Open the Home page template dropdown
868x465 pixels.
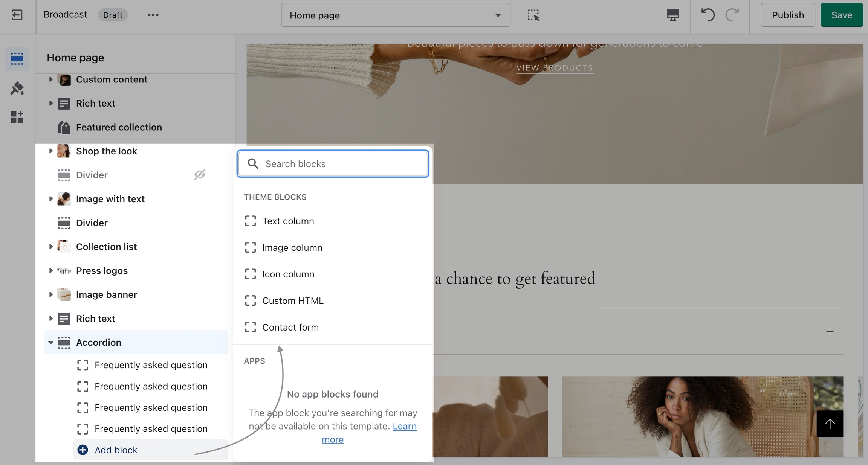coord(396,15)
